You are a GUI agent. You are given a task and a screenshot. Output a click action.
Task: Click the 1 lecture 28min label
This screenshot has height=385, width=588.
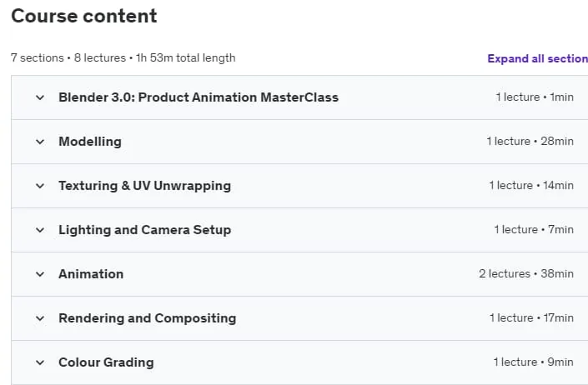click(x=530, y=141)
